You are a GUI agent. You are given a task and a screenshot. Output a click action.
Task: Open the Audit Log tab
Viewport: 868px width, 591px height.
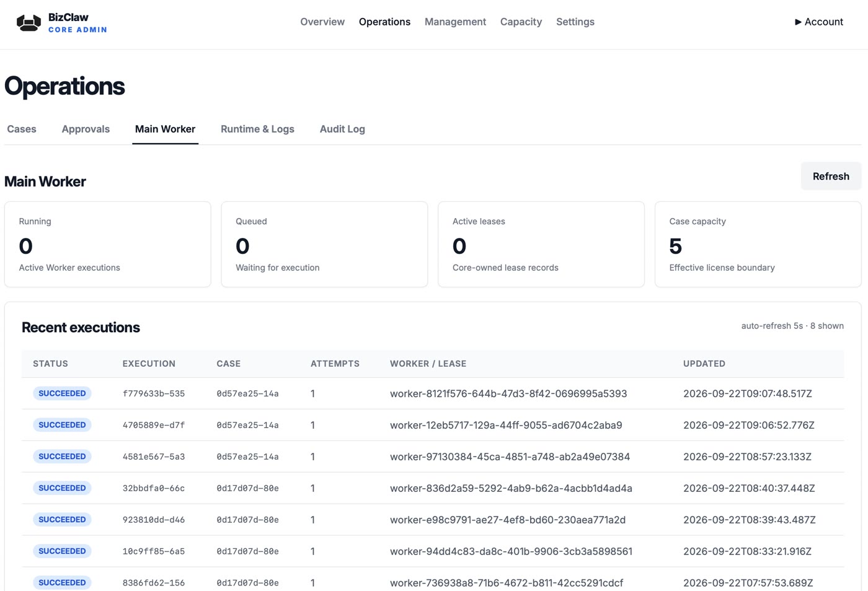(x=342, y=129)
